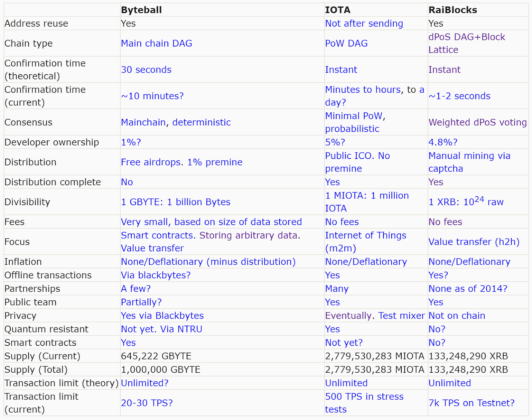The image size is (532, 420).
Task: Open 'None/Deflationary (minus distribution)' link
Action: pyautogui.click(x=208, y=262)
